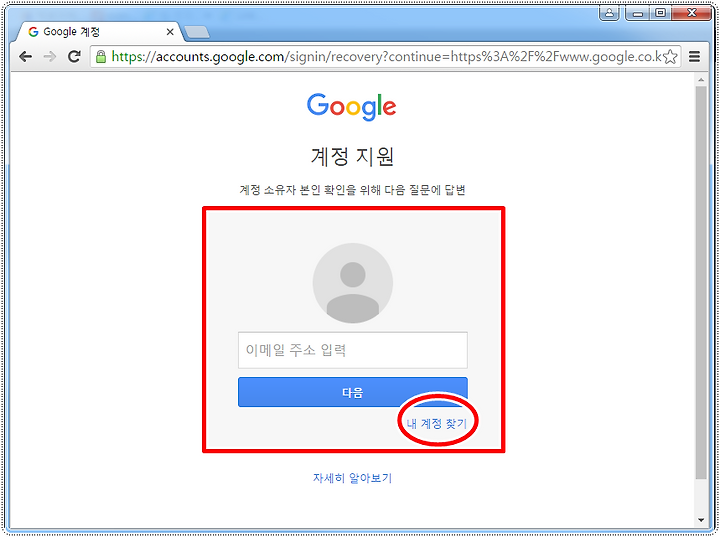Screen dimensions: 720x537
Task: Open the Chrome user profile button
Action: point(609,13)
